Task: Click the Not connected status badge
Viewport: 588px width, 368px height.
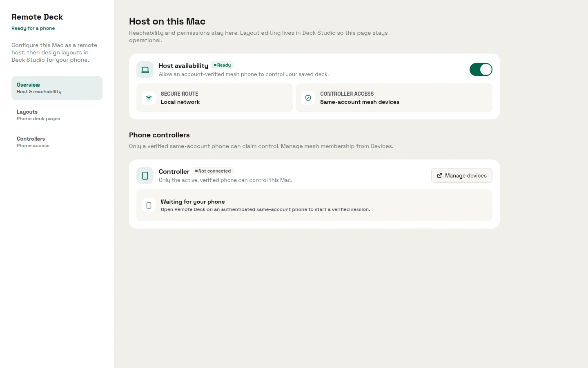Action: pos(213,171)
